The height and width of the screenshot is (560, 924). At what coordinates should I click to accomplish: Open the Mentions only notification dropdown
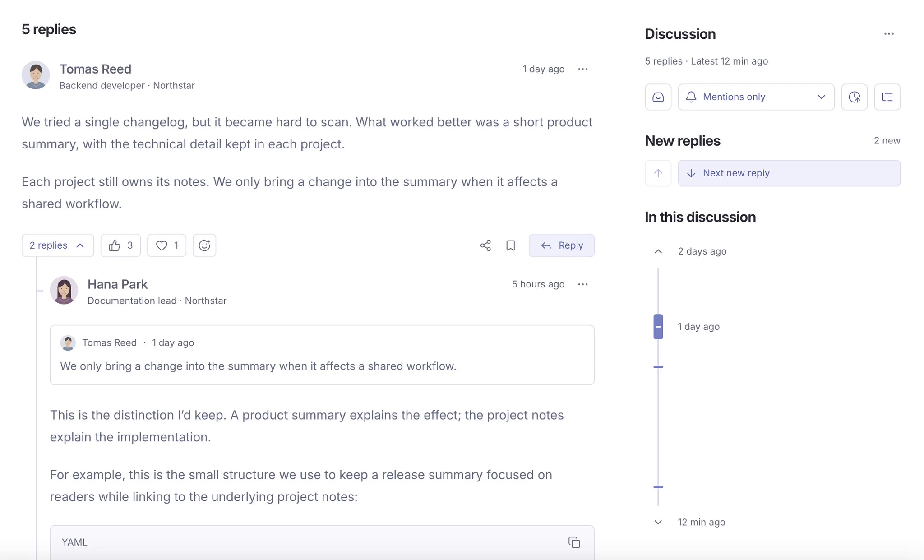[756, 97]
